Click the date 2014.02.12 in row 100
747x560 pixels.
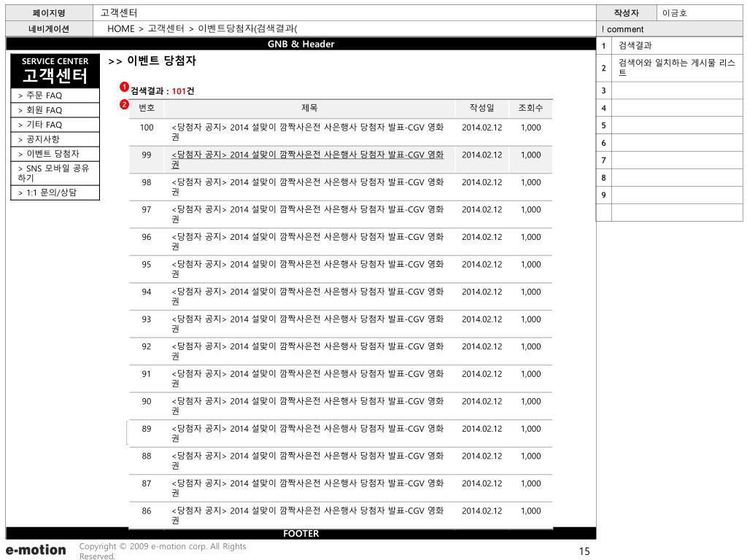[481, 128]
